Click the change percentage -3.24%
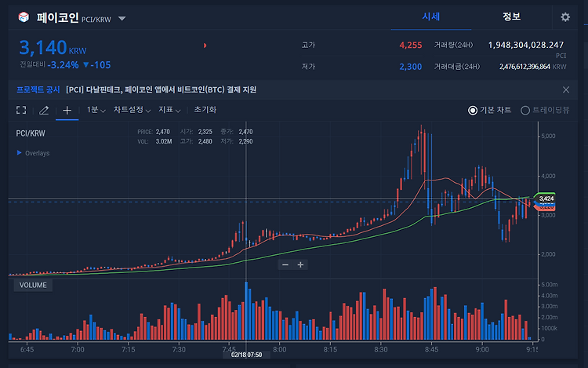The width and height of the screenshot is (588, 368). click(x=63, y=65)
